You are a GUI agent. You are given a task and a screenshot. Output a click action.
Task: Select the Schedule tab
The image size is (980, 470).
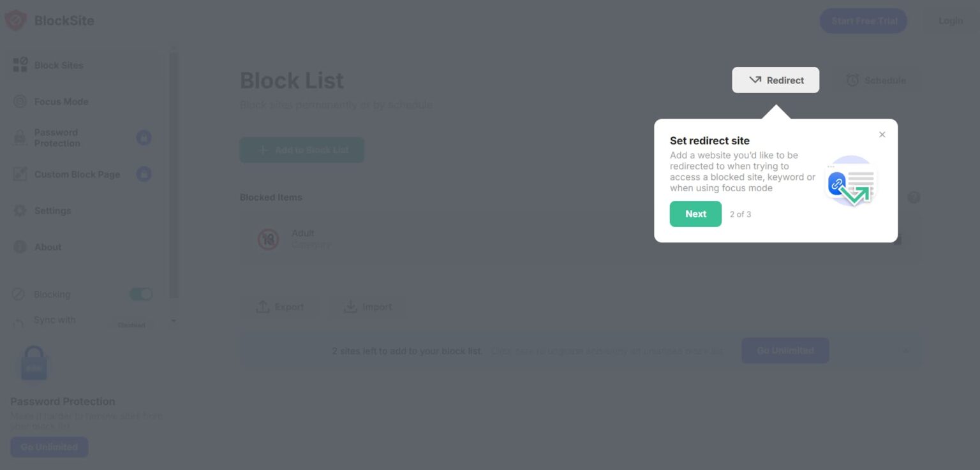point(877,80)
